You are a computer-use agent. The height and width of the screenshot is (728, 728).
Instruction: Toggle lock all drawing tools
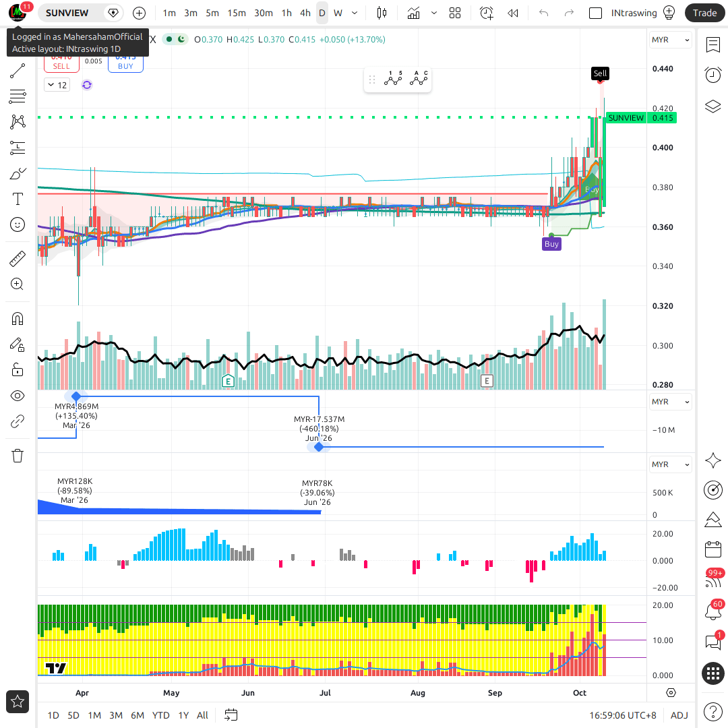17,370
